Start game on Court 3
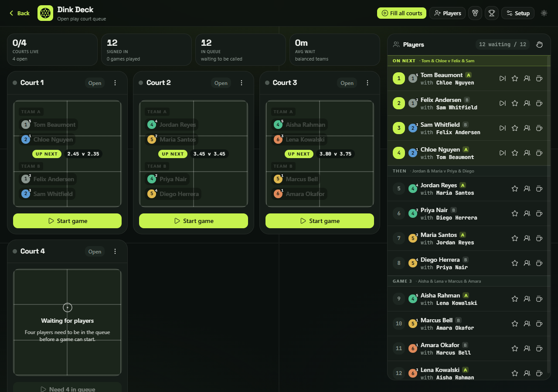The width and height of the screenshot is (558, 392). click(x=320, y=221)
